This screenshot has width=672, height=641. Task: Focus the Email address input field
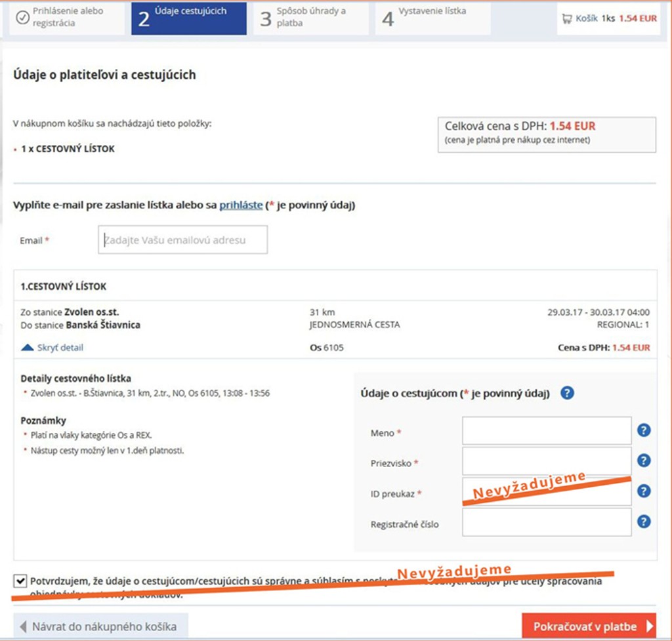pyautogui.click(x=182, y=240)
